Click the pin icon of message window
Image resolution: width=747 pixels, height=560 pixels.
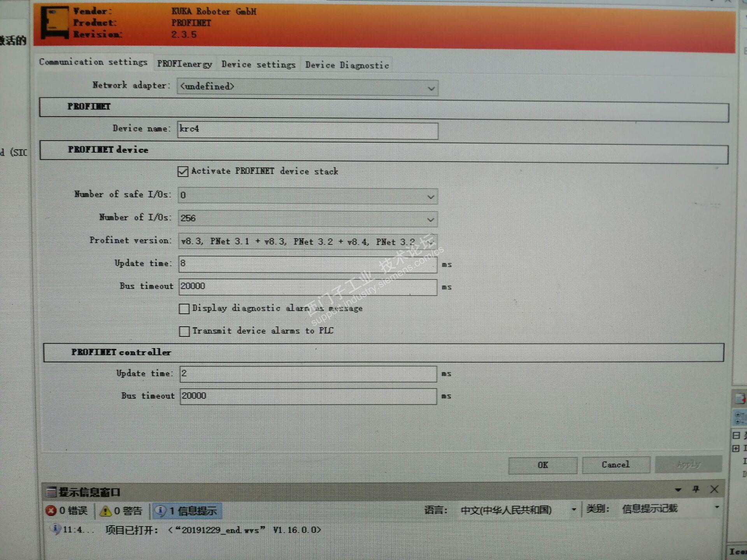(696, 489)
